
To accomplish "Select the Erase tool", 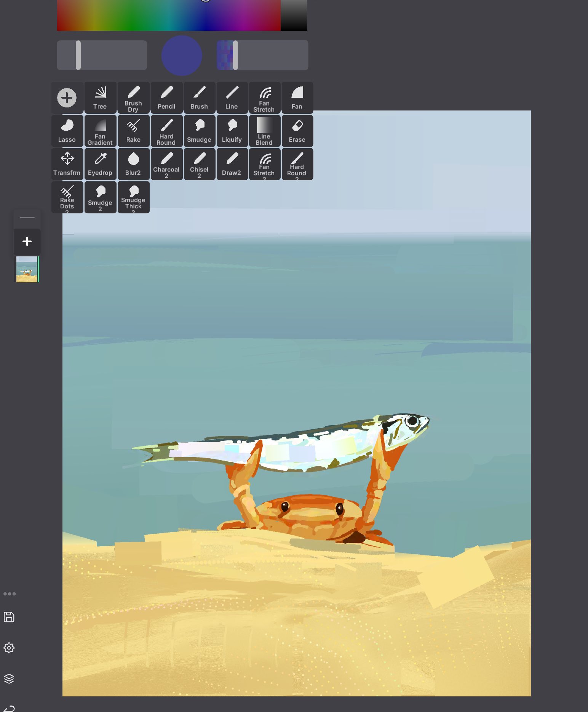I will tap(297, 131).
